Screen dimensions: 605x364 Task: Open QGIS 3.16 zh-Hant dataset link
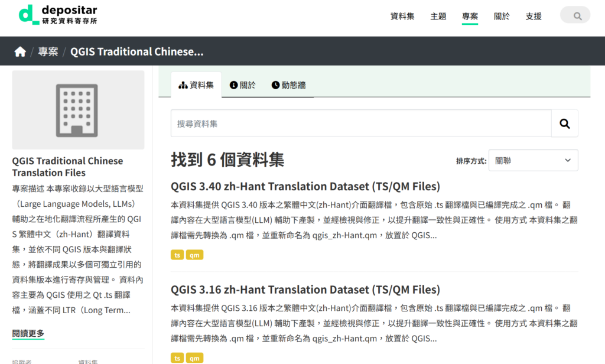305,290
